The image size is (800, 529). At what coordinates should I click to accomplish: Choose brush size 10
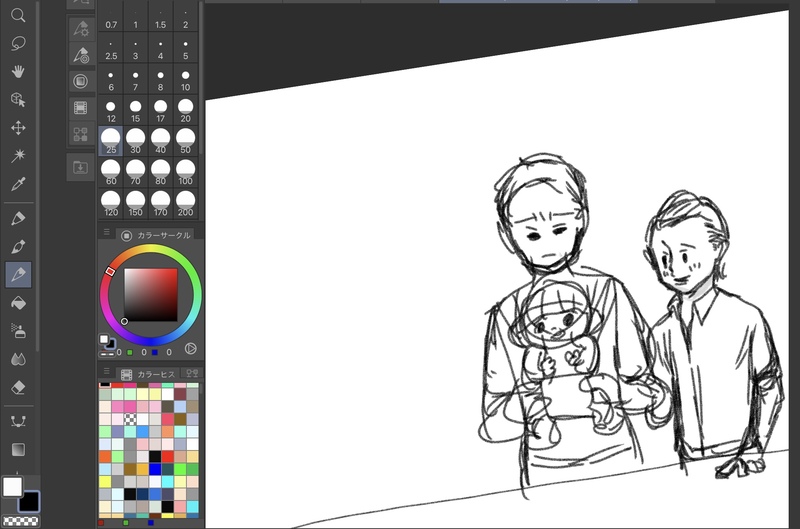[185, 80]
